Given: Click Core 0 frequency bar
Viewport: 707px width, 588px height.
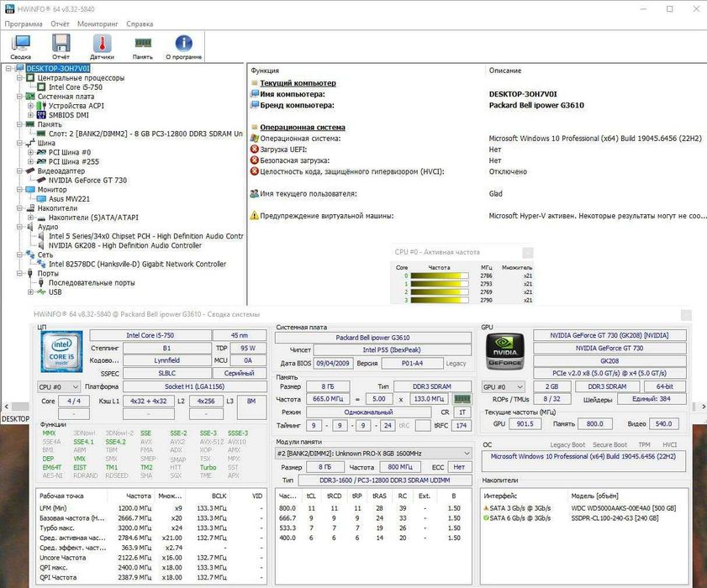Looking at the screenshot, I should pos(439,276).
